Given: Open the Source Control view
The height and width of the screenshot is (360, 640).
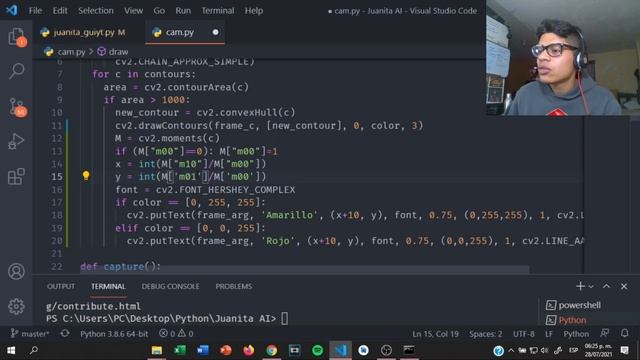Looking at the screenshot, I should click(17, 107).
